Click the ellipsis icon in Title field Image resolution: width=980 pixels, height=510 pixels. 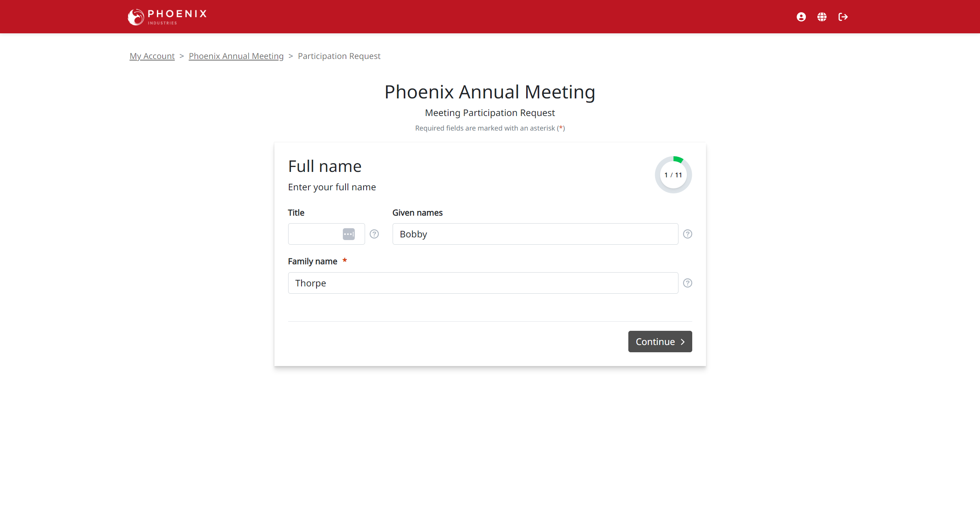(349, 234)
